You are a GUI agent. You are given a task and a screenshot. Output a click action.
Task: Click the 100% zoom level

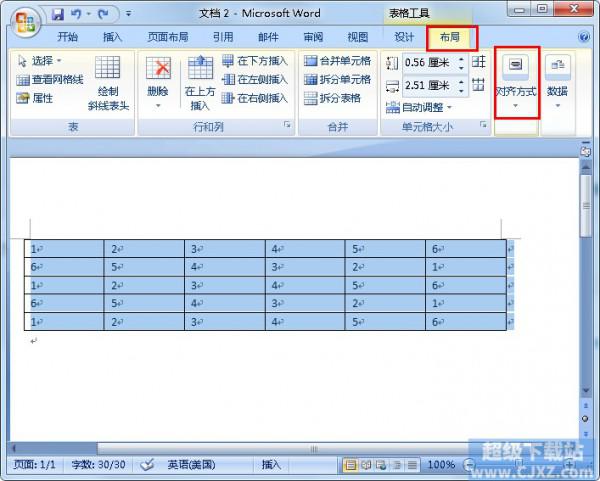pyautogui.click(x=441, y=465)
